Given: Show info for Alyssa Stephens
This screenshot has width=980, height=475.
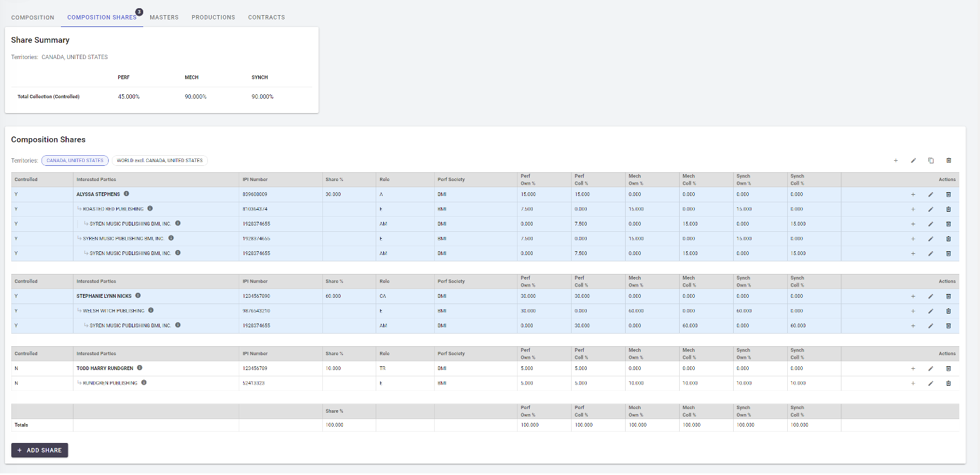Looking at the screenshot, I should 127,194.
